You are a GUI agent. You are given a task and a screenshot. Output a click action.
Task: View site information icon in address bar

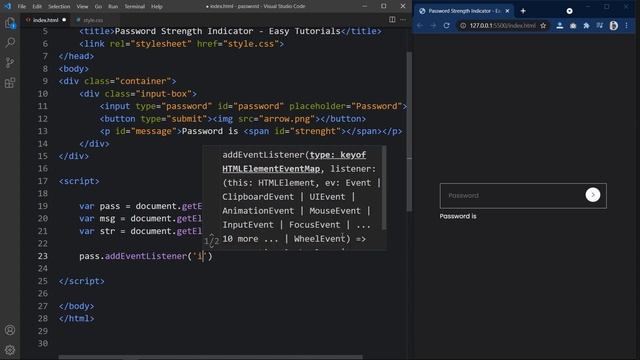click(463, 25)
